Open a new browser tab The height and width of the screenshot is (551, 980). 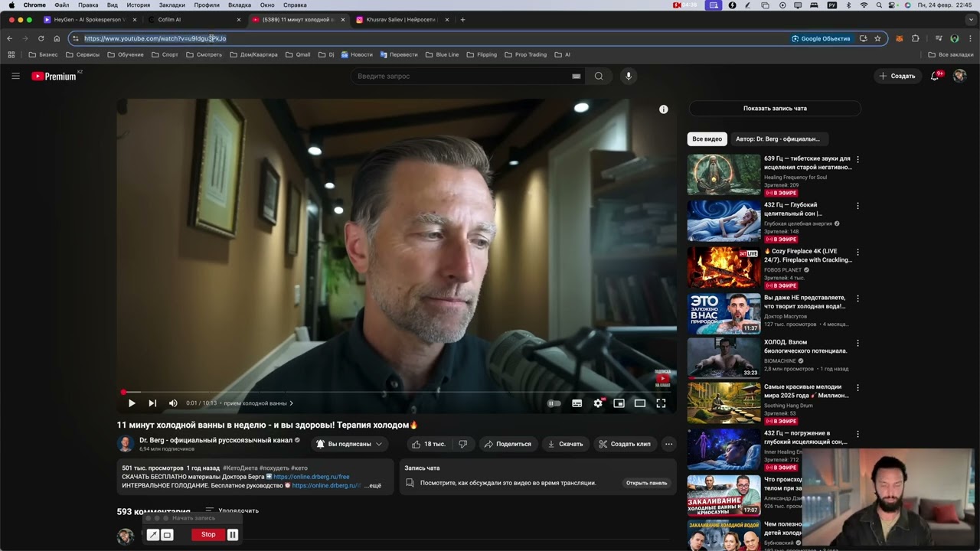[462, 19]
